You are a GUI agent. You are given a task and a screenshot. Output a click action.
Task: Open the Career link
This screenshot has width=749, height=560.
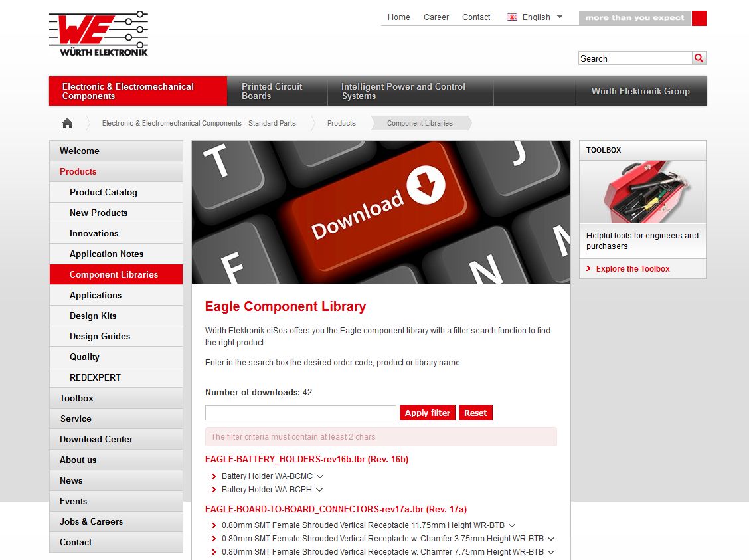tap(436, 17)
